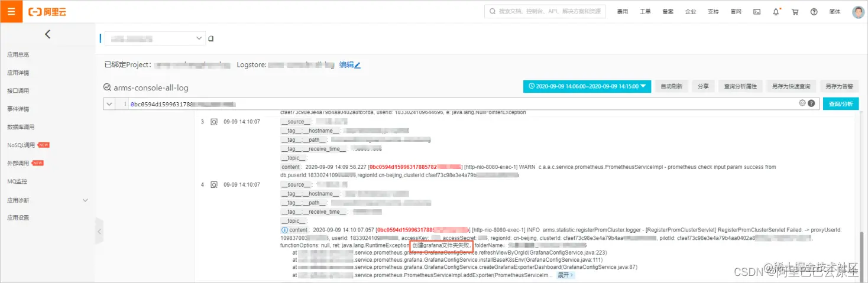Focus the top search box for docs and console
868x283 pixels.
[545, 11]
